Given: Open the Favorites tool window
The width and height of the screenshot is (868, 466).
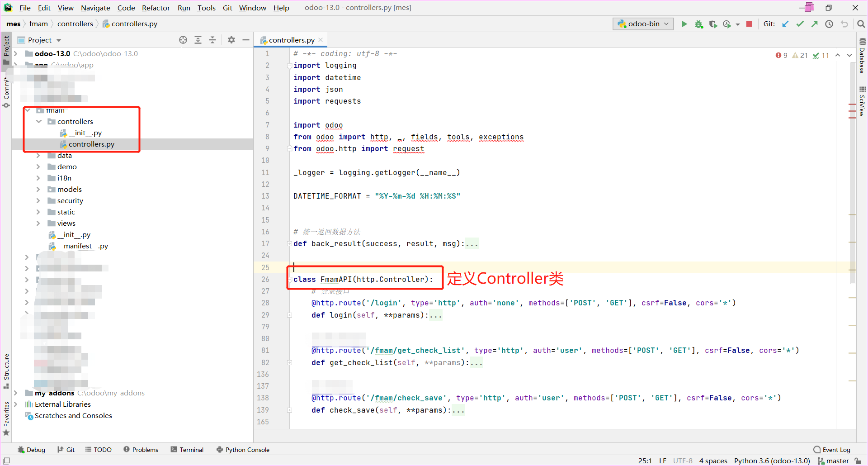Looking at the screenshot, I should pyautogui.click(x=6, y=419).
